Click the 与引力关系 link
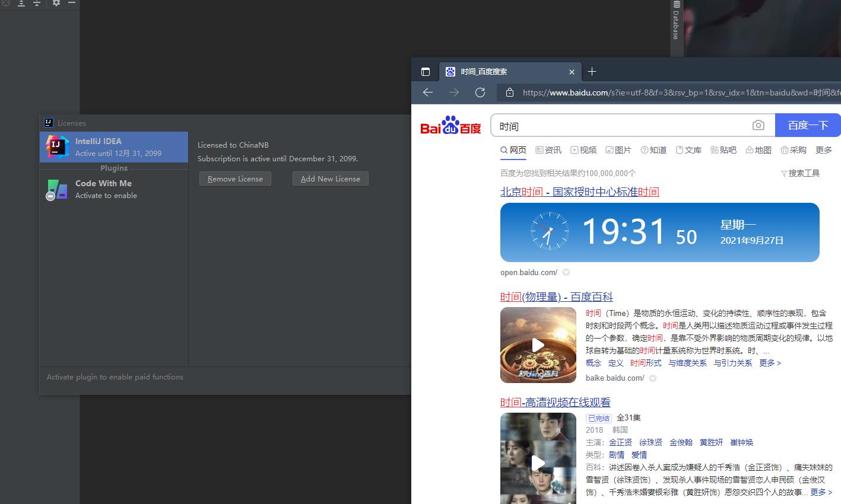The width and height of the screenshot is (841, 504). point(733,363)
